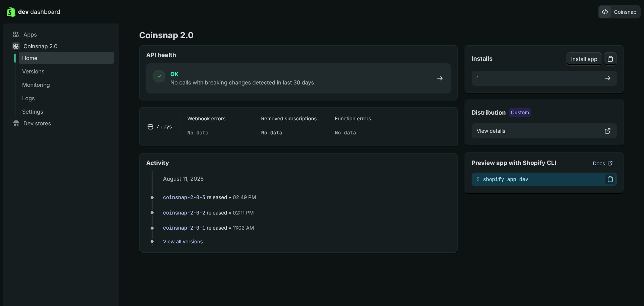Click the arrow in Installs count row
Image resolution: width=644 pixels, height=306 pixels.
click(x=607, y=78)
